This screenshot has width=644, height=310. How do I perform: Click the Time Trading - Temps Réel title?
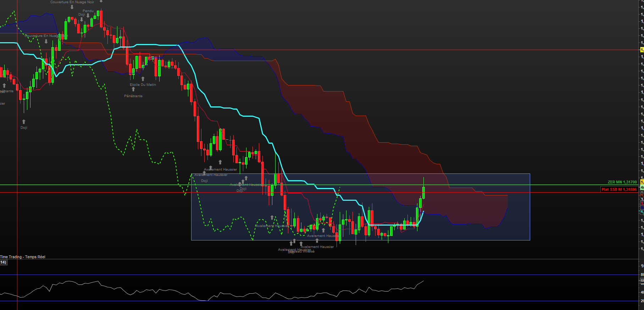(23, 257)
